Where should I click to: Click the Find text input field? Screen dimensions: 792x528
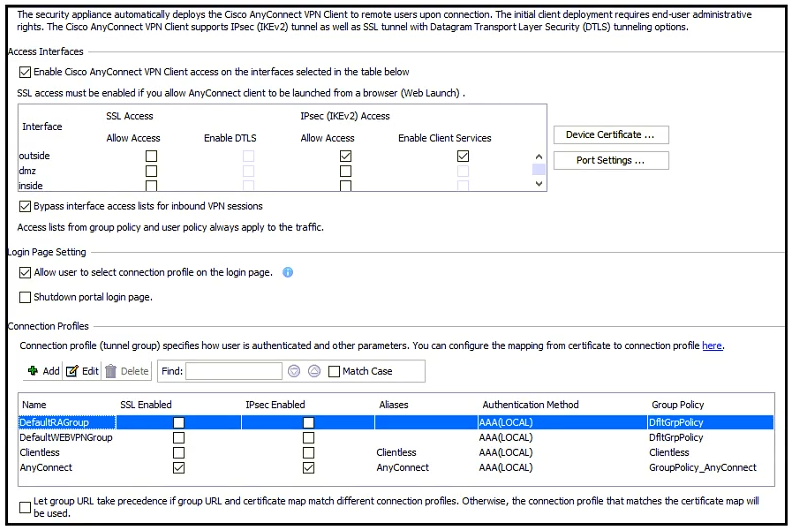click(x=233, y=371)
